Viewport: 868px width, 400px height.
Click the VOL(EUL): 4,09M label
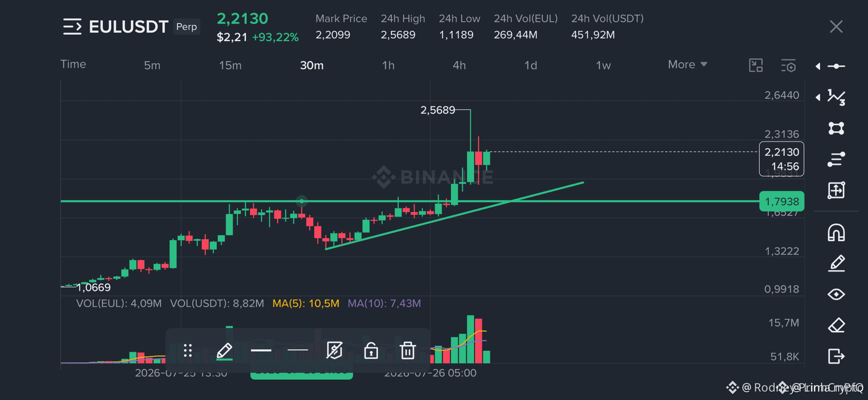click(119, 303)
